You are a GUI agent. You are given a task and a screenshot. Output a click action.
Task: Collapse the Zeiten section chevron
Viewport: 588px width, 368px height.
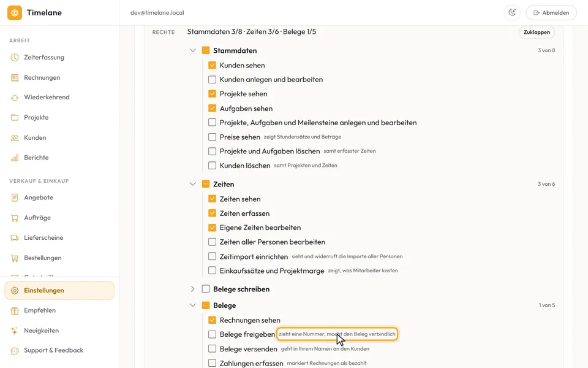tap(193, 184)
